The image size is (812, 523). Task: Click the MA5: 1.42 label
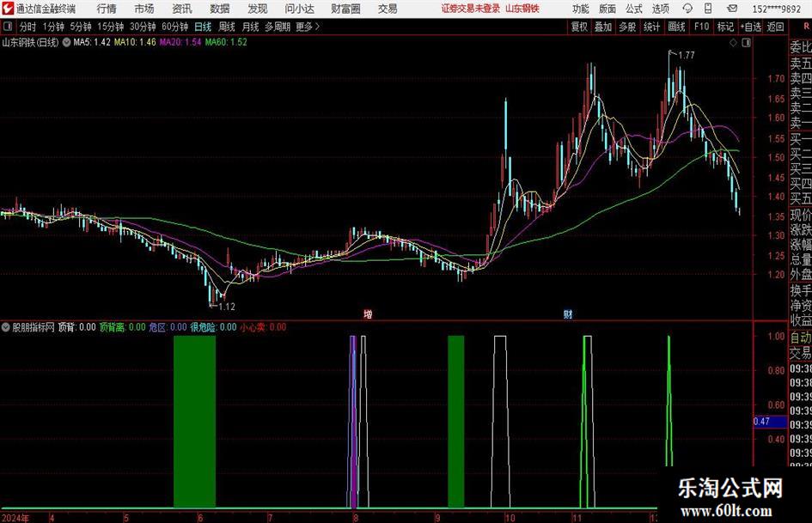tap(92, 42)
